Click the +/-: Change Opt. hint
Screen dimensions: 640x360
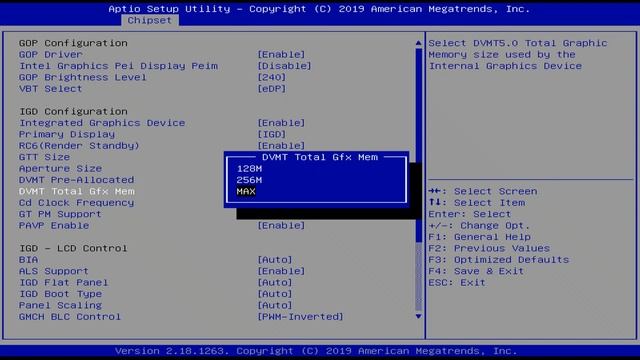tap(479, 225)
